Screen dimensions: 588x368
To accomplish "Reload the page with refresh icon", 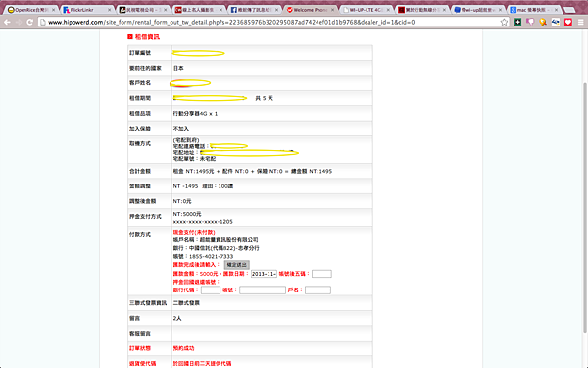I will coord(30,23).
